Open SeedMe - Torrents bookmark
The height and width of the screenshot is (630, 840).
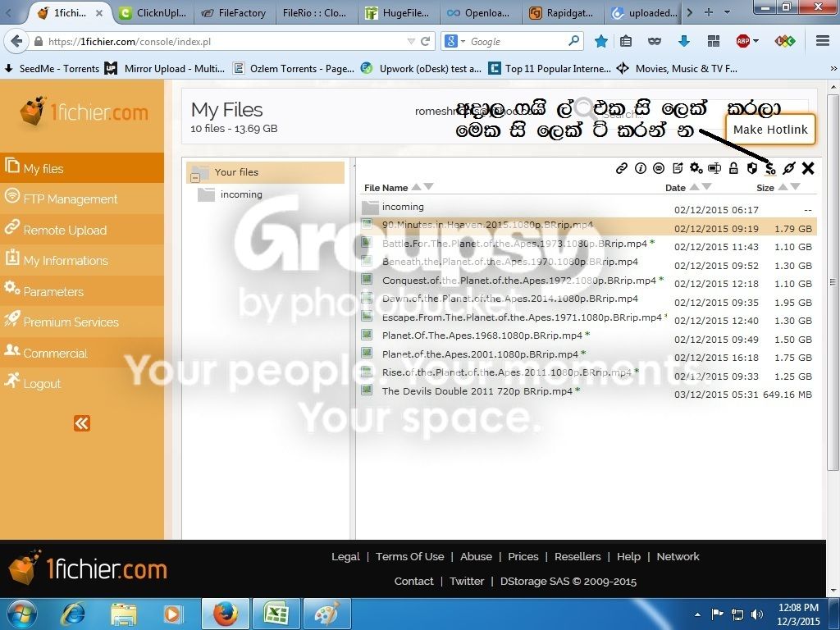52,69
